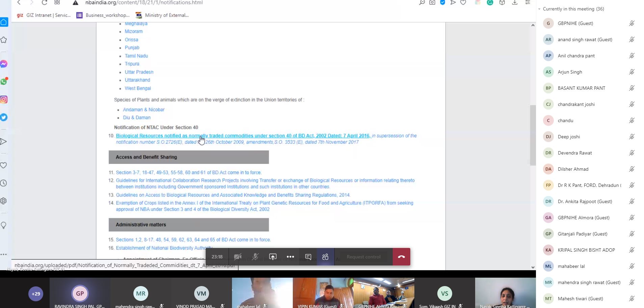Open the Ministry of External bookmark
644x308 pixels.
point(162,15)
